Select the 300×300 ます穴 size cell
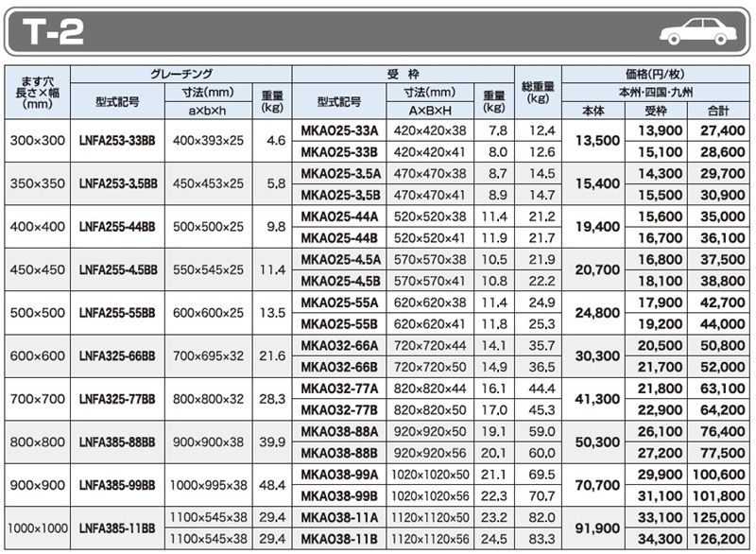Viewport: 756px width, 554px height. coord(38,141)
